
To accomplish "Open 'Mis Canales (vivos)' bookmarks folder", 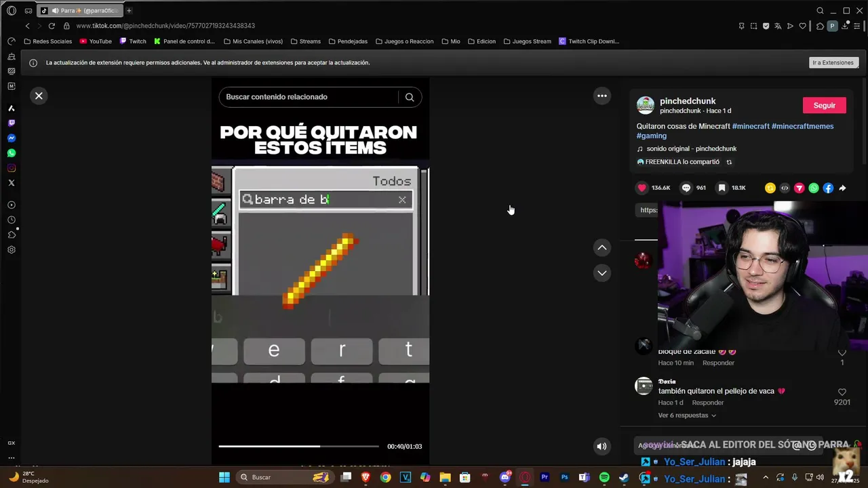I will click(x=252, y=41).
